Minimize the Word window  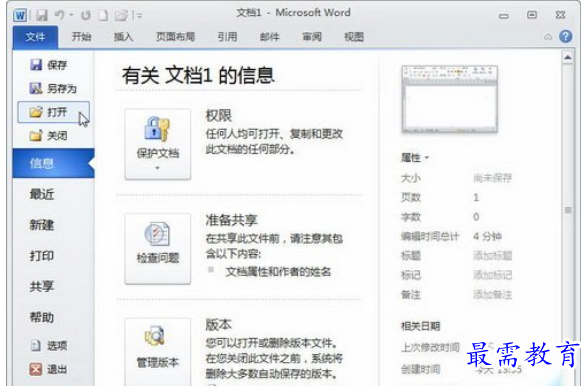pos(504,16)
